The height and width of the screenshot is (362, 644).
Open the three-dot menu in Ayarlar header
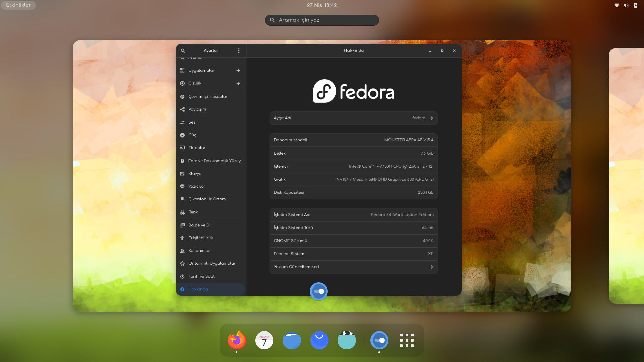click(x=239, y=51)
